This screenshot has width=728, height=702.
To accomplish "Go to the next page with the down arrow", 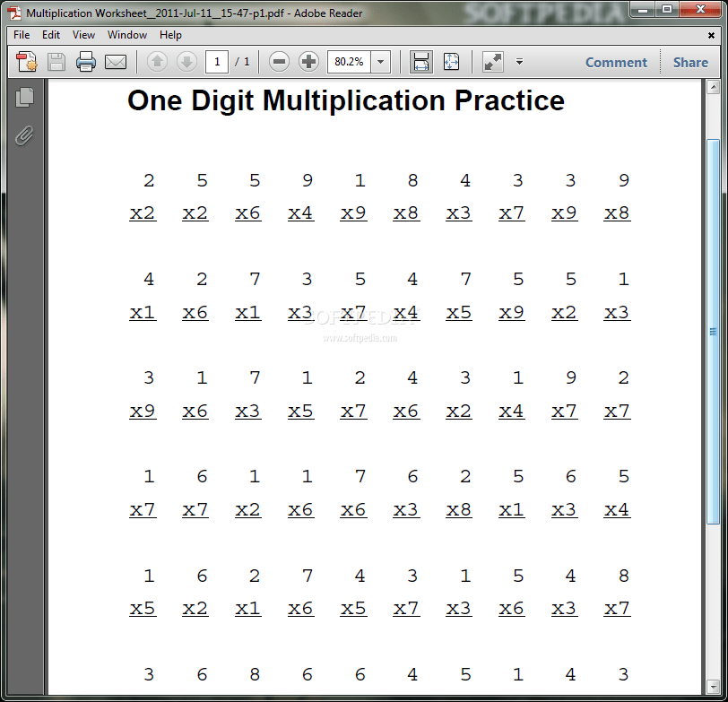I will click(186, 62).
